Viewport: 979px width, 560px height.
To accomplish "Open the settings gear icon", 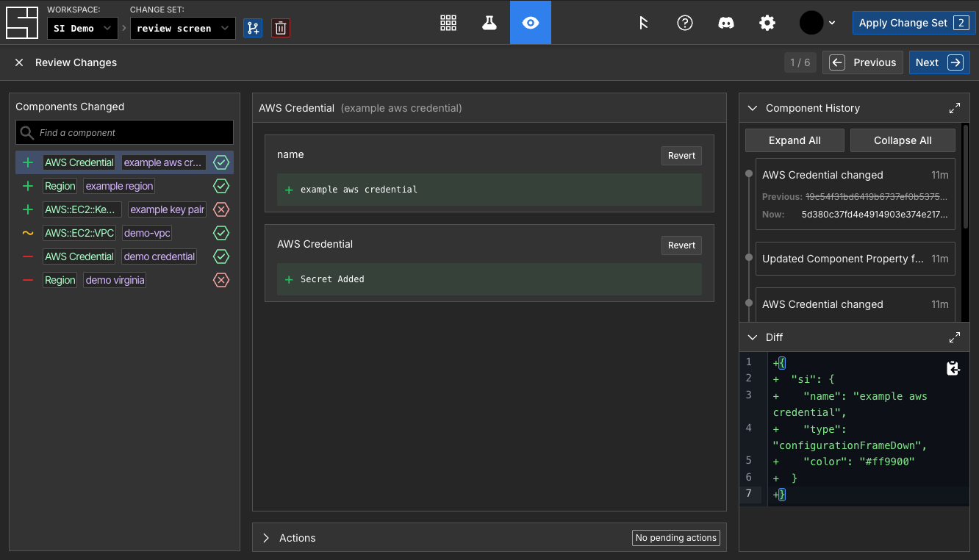I will 767,23.
